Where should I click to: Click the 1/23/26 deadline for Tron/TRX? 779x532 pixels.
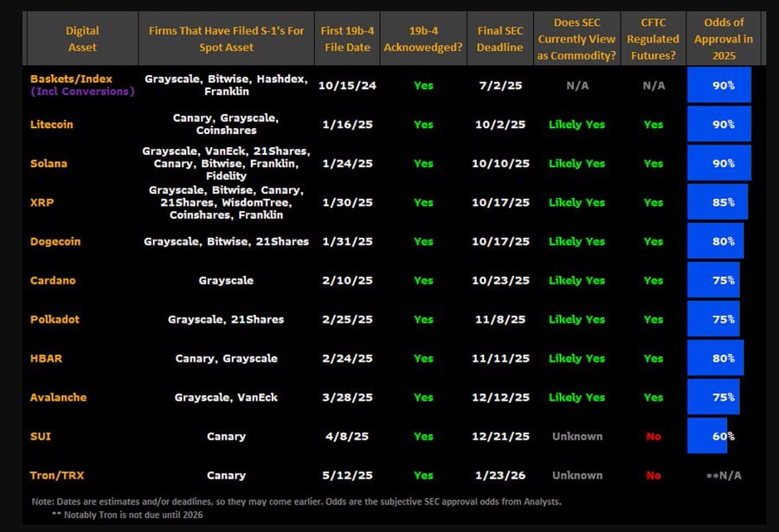500,476
